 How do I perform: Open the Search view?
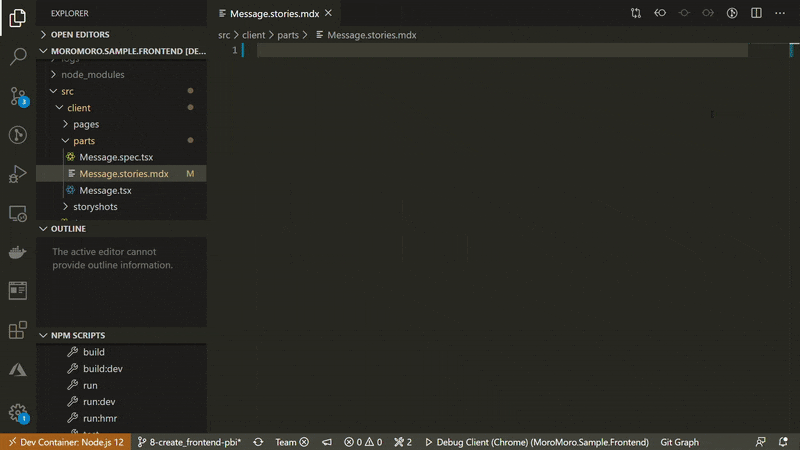click(x=18, y=56)
